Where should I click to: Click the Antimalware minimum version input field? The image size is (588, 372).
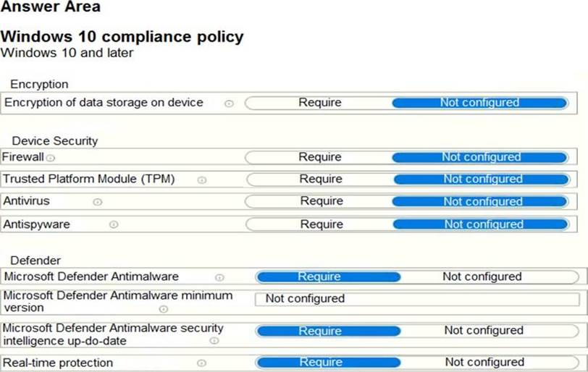click(x=417, y=299)
